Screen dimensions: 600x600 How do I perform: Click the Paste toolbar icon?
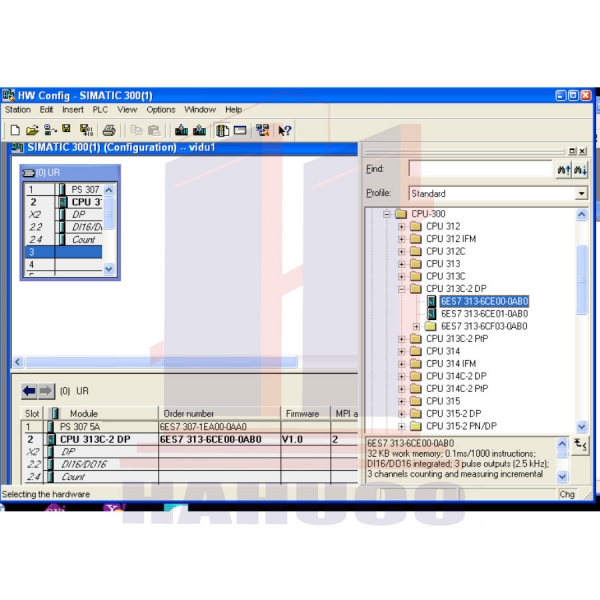[154, 130]
